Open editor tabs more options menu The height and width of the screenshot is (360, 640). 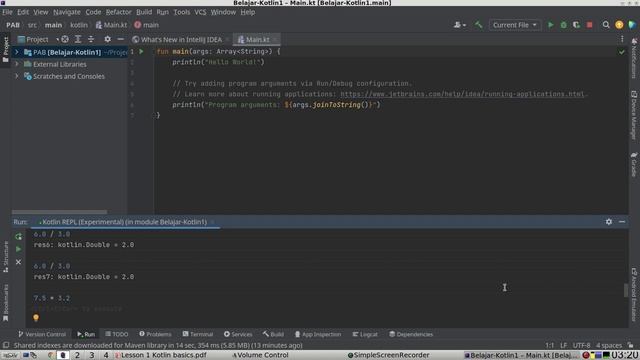(622, 39)
